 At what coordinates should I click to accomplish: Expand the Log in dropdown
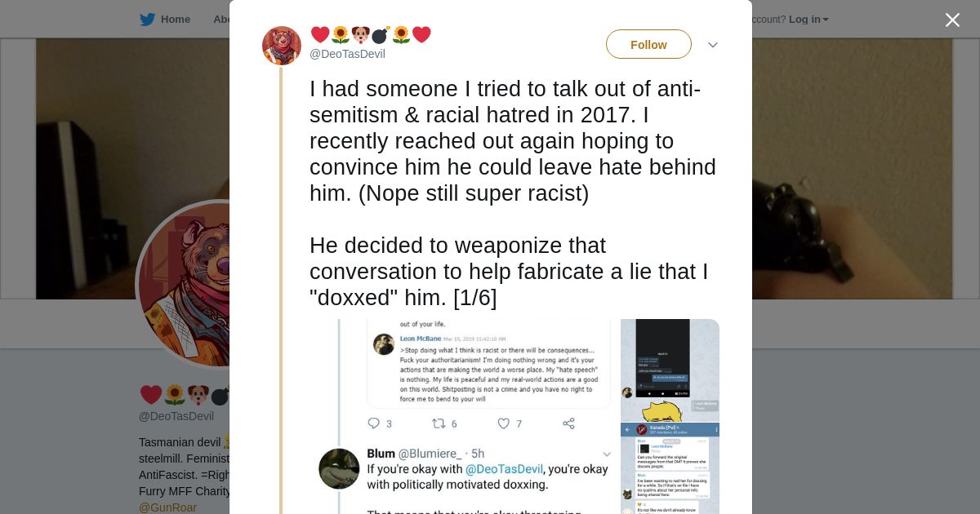[x=808, y=20]
